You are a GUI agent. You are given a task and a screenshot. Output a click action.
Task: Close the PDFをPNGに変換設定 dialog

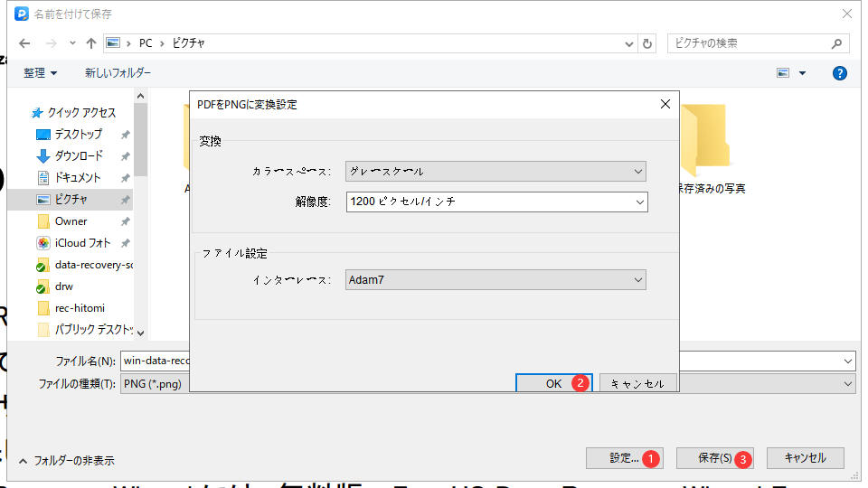point(665,104)
